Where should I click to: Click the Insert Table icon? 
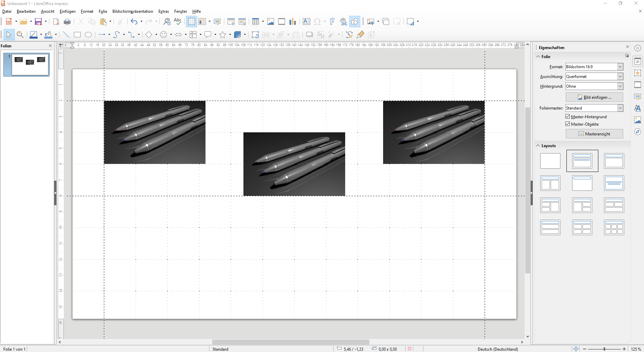click(x=256, y=22)
